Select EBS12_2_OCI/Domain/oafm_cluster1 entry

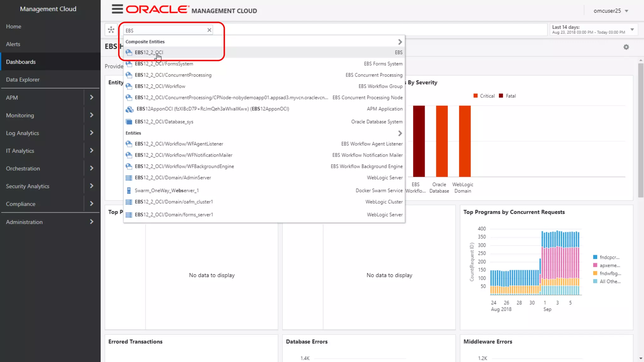[x=264, y=202]
